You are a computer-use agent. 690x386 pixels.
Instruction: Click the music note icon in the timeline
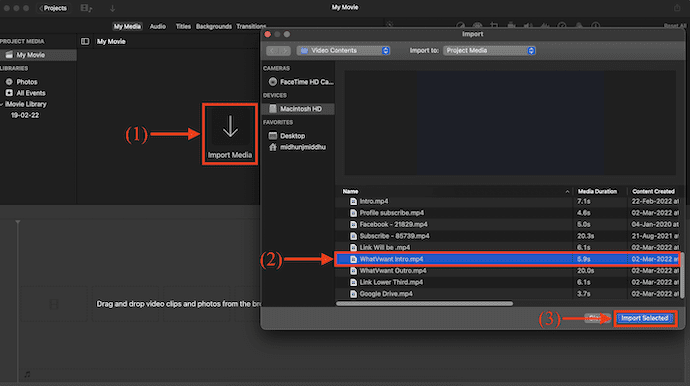tap(27, 374)
